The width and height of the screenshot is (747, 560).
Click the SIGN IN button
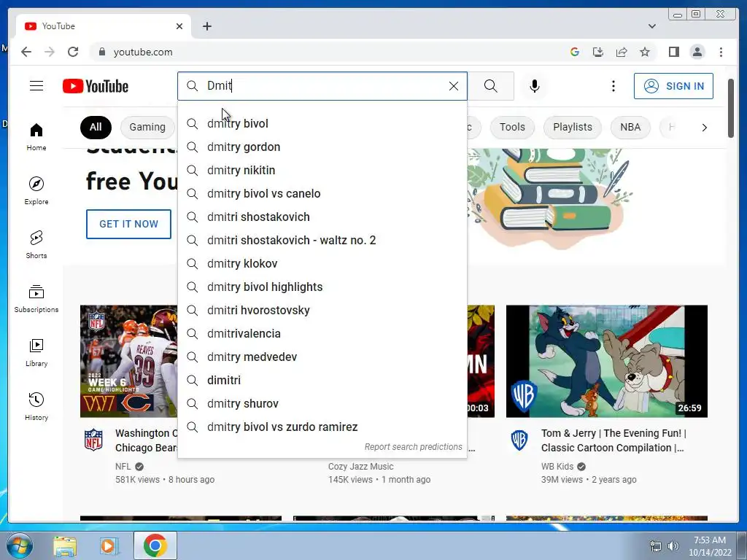pos(673,86)
